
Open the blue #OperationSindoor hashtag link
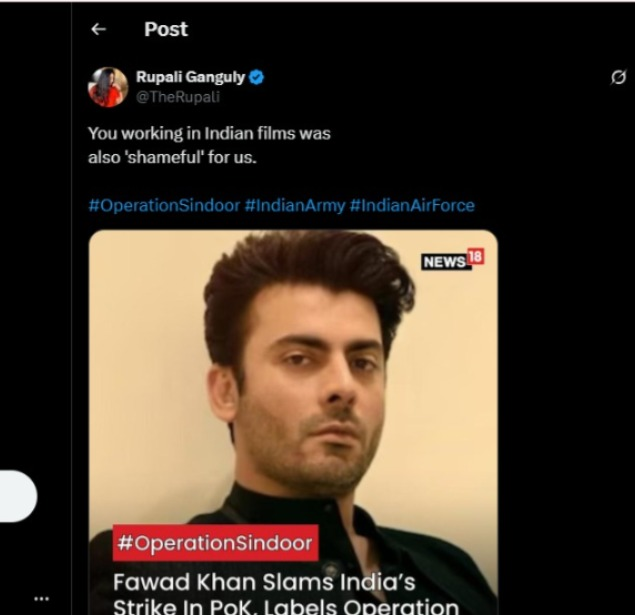[163, 205]
